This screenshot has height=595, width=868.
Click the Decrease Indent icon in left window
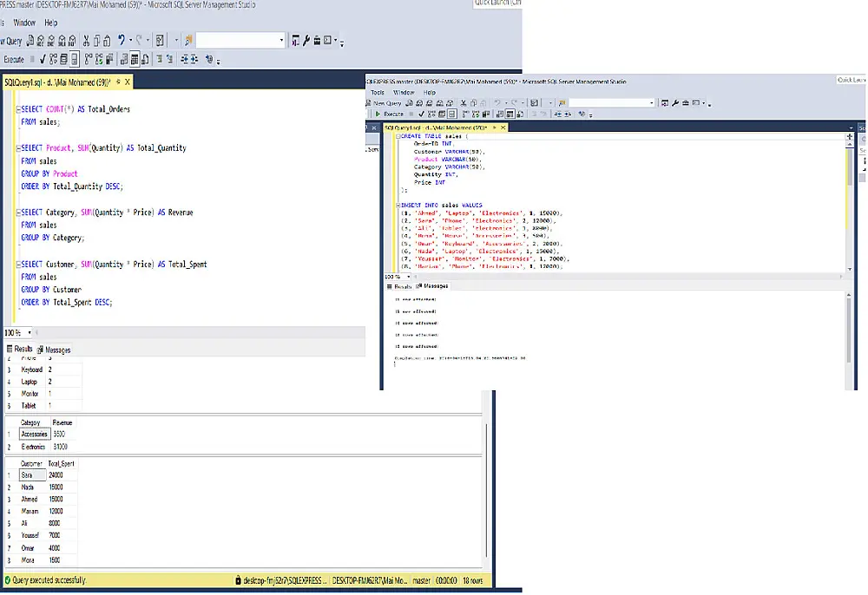pyautogui.click(x=184, y=59)
